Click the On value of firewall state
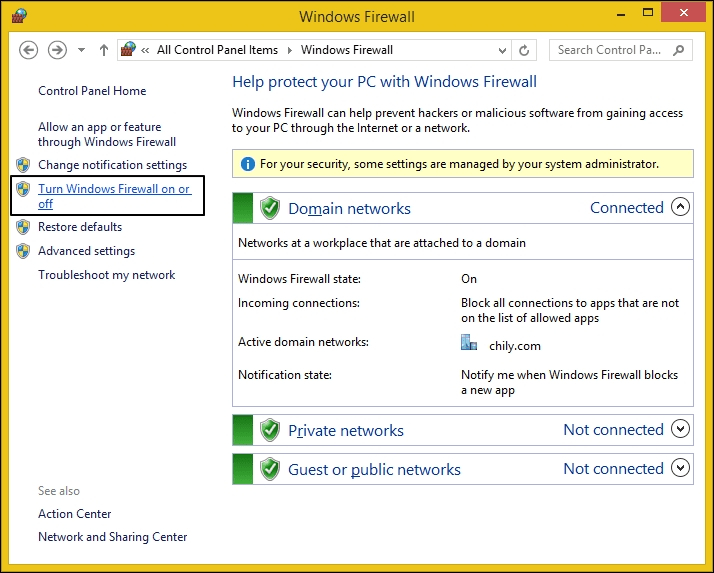Image resolution: width=714 pixels, height=573 pixels. coord(469,279)
